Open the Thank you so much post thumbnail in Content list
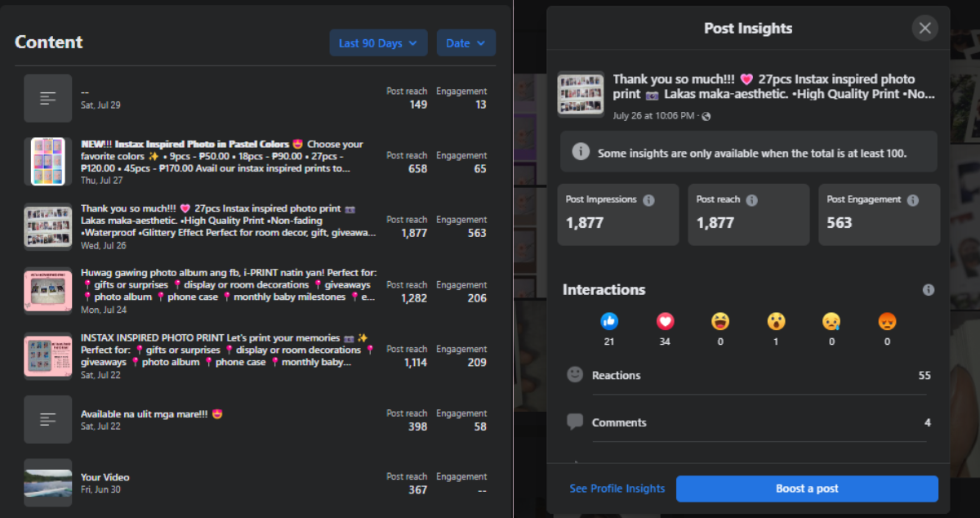Screen dimensions: 980x518 click(x=48, y=226)
